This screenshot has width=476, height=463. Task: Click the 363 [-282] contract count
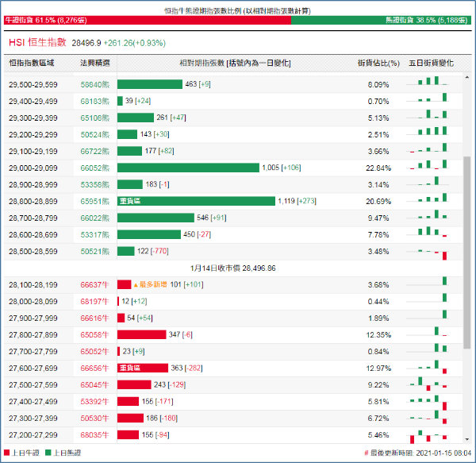(x=186, y=368)
